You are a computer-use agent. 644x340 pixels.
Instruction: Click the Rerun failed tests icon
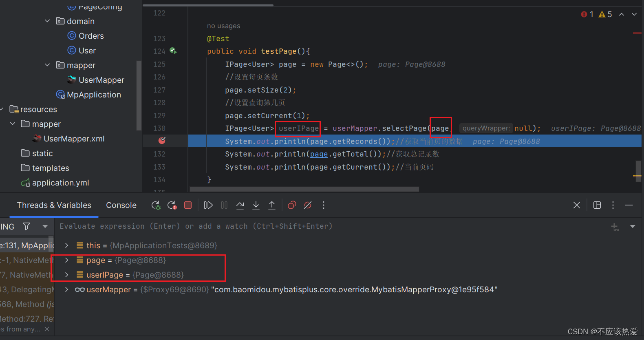click(x=172, y=205)
